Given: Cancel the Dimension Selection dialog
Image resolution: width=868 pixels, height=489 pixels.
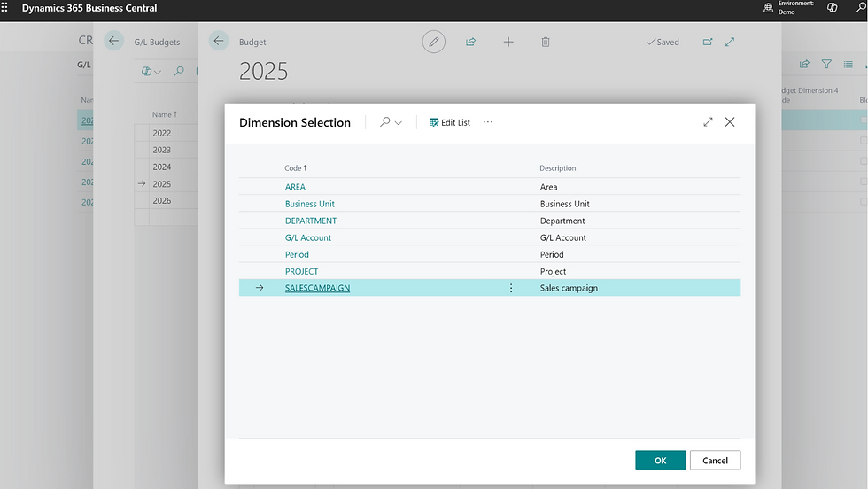Looking at the screenshot, I should pos(716,460).
